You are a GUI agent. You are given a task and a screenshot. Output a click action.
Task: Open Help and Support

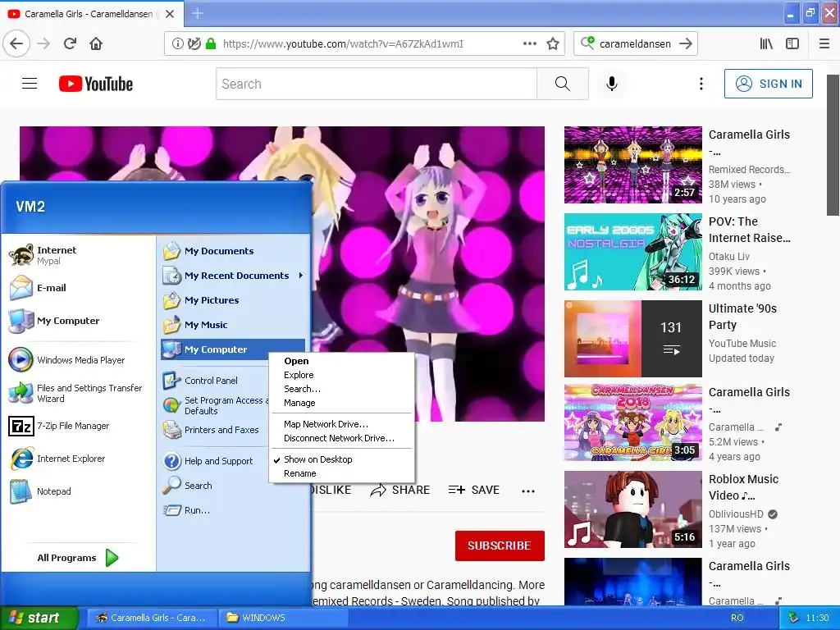coord(214,461)
